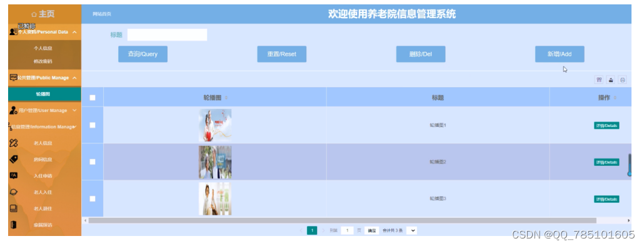Click the 确定 pagination confirm button
This screenshot has height=246, width=644.
tap(371, 231)
